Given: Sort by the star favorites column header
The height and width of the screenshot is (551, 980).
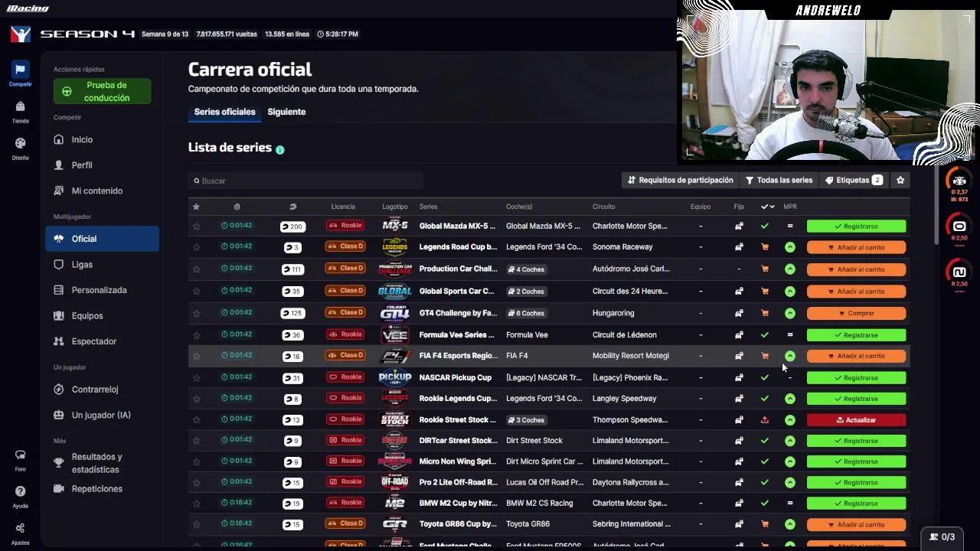Looking at the screenshot, I should click(x=196, y=207).
